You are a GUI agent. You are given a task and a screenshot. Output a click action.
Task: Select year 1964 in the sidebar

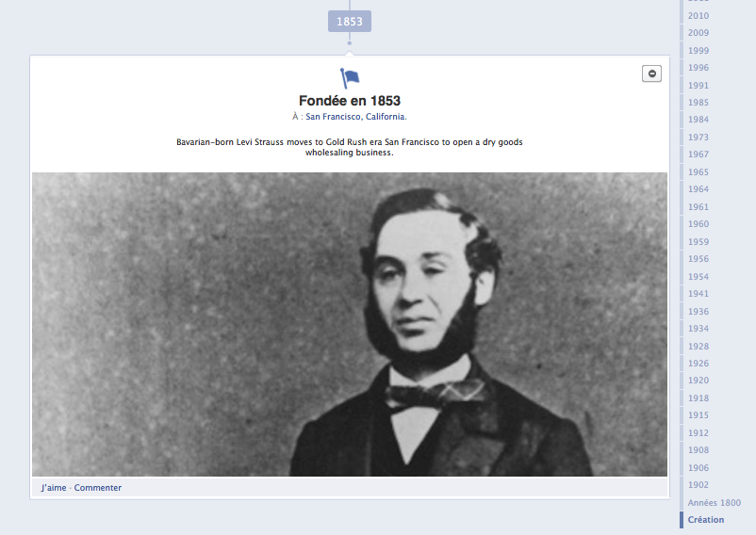(698, 189)
